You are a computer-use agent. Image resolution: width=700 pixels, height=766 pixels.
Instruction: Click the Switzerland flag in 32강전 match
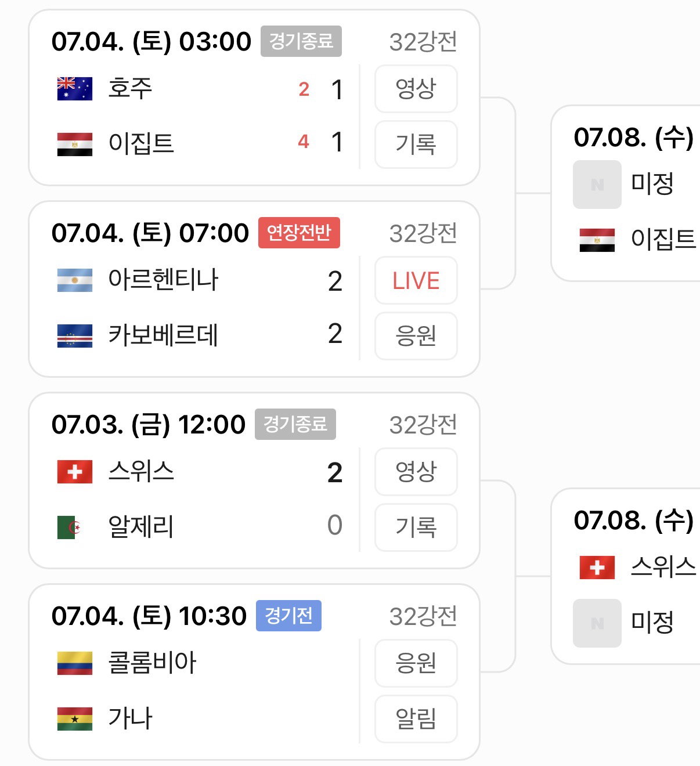(x=75, y=472)
